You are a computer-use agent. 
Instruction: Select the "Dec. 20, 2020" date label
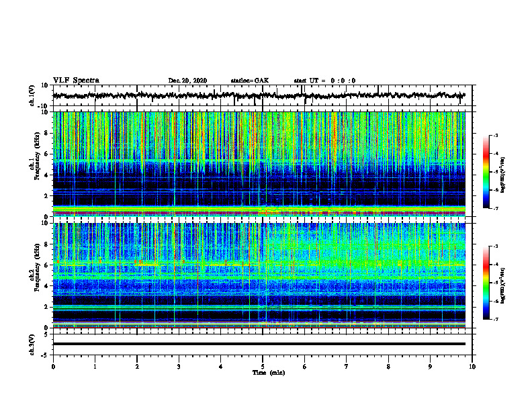(187, 81)
